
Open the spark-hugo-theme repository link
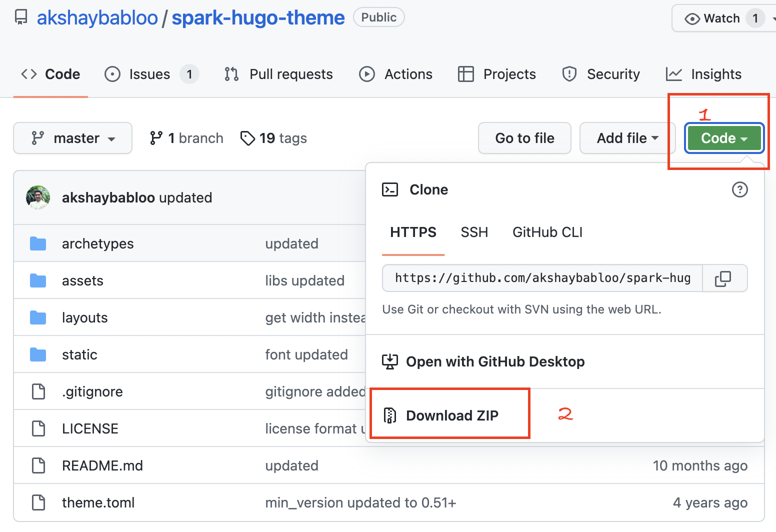[x=258, y=17]
